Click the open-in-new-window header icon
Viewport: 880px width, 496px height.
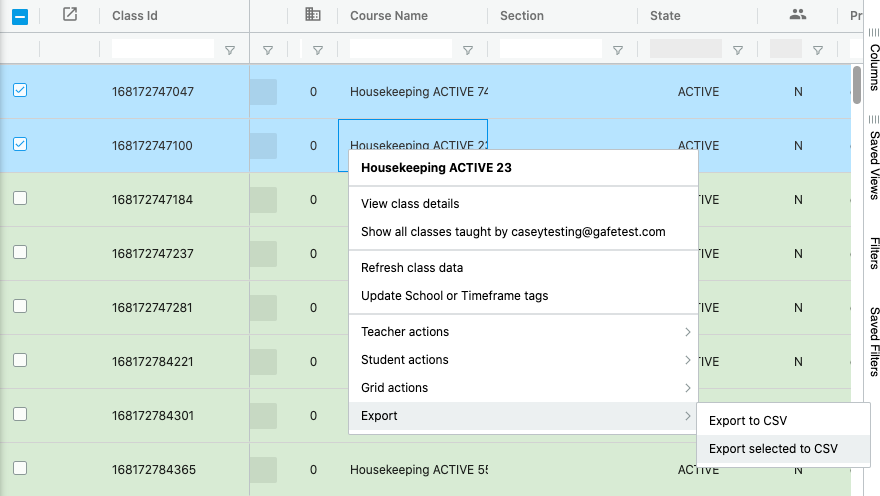(x=69, y=15)
